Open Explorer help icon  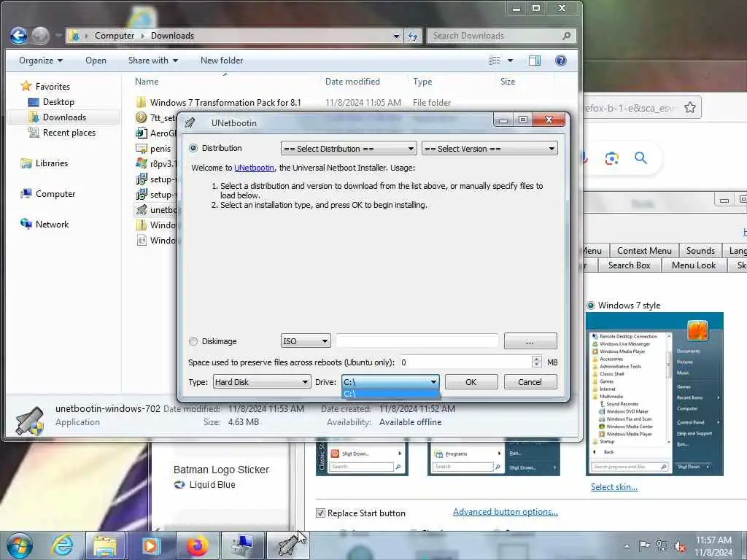click(x=561, y=61)
